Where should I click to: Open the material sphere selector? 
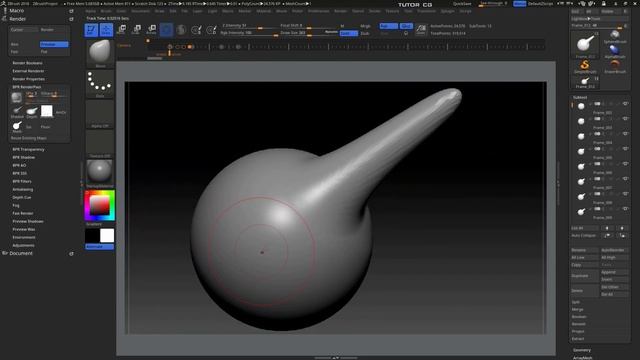pyautogui.click(x=100, y=173)
